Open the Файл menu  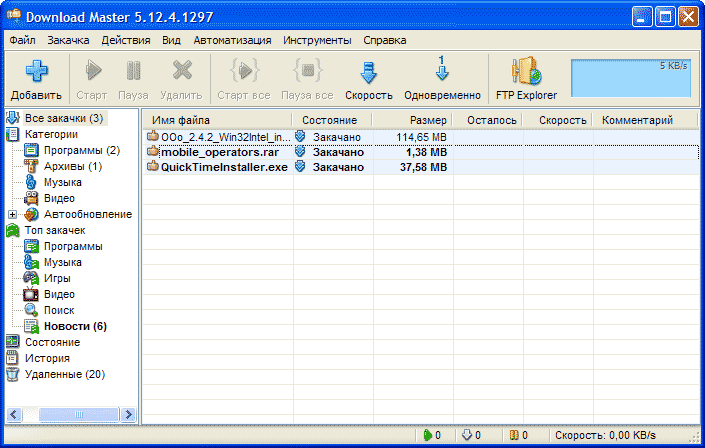[22, 40]
